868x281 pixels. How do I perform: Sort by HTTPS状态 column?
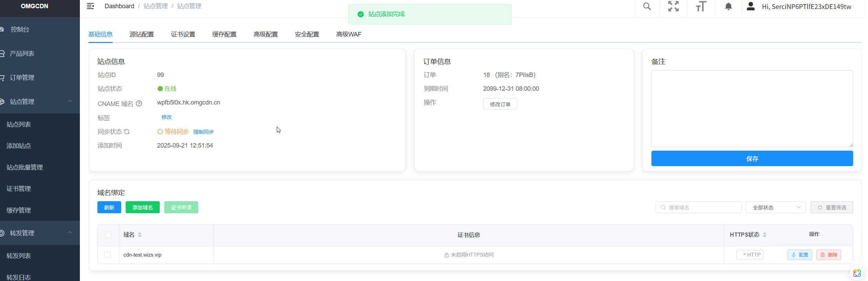(764, 235)
